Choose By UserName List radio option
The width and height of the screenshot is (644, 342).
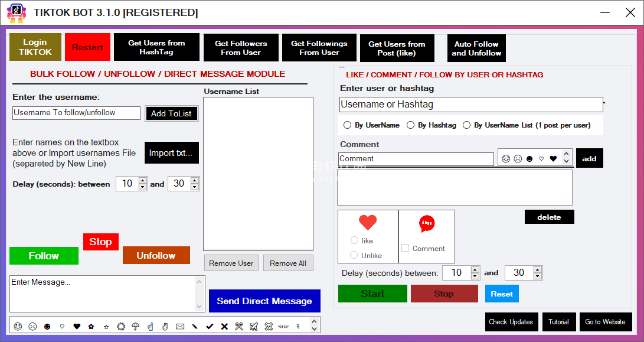pos(466,125)
